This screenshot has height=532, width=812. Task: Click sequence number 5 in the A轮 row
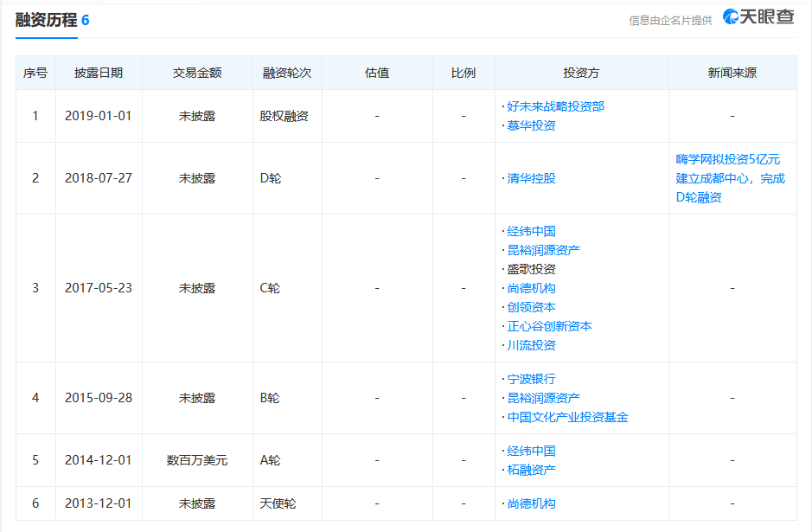coord(35,460)
